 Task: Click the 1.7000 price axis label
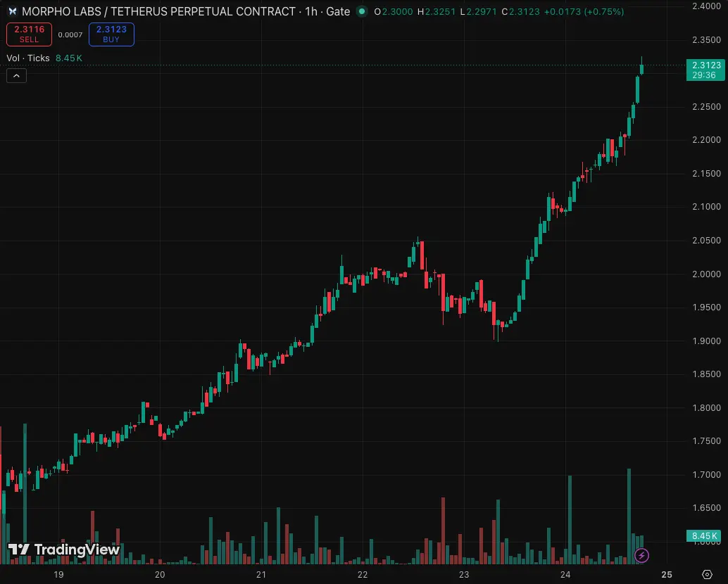[706, 474]
